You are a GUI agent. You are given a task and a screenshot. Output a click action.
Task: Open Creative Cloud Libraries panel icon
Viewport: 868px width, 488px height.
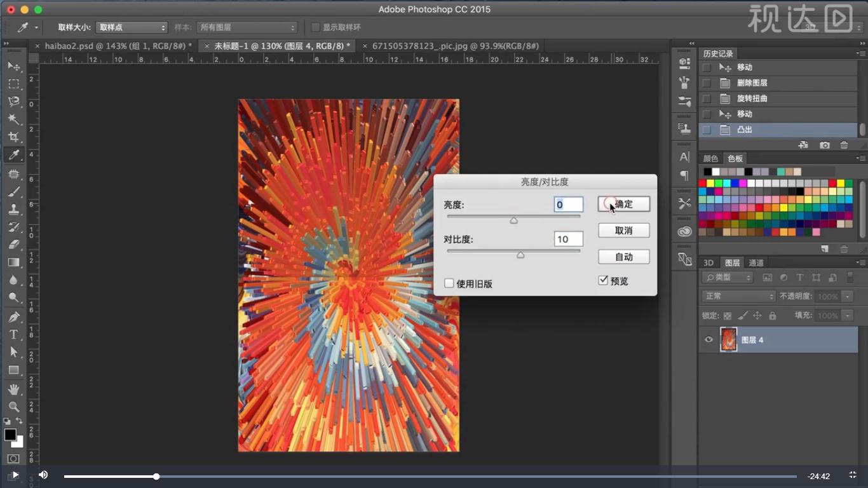[x=684, y=231]
